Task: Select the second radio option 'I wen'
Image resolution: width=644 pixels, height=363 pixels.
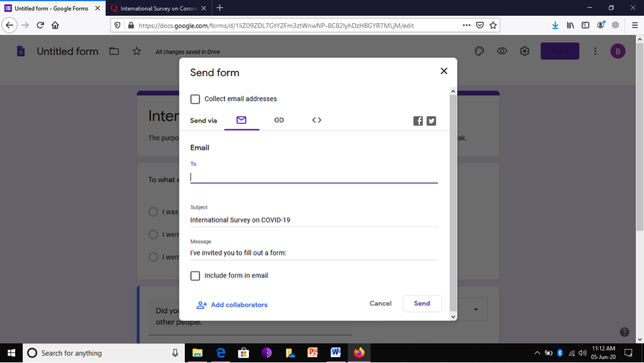Action: [x=153, y=234]
